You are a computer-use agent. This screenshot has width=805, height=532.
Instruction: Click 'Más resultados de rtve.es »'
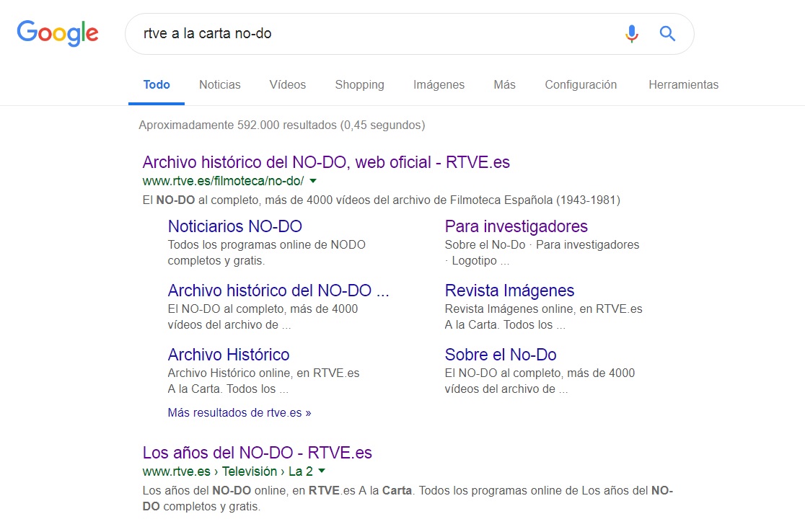[x=239, y=412]
